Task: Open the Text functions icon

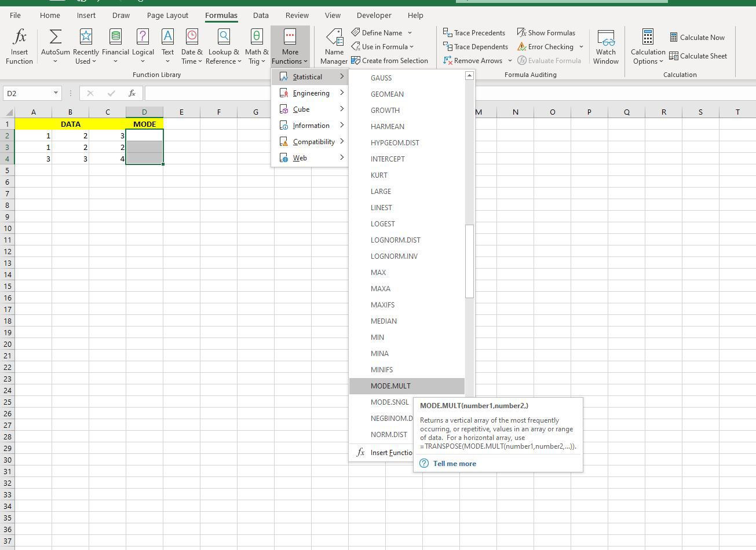Action: (x=167, y=37)
